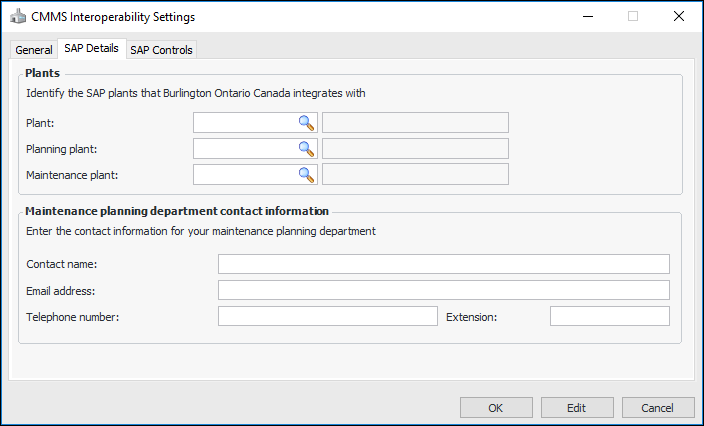Open the SAP Controls tab
This screenshot has height=426, width=704.
(x=161, y=50)
